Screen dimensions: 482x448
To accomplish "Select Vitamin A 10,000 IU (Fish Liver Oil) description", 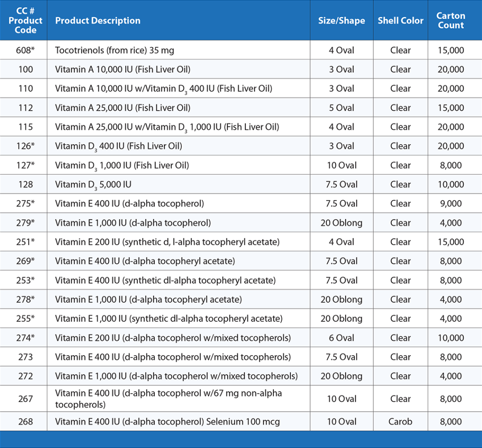I will point(122,70).
